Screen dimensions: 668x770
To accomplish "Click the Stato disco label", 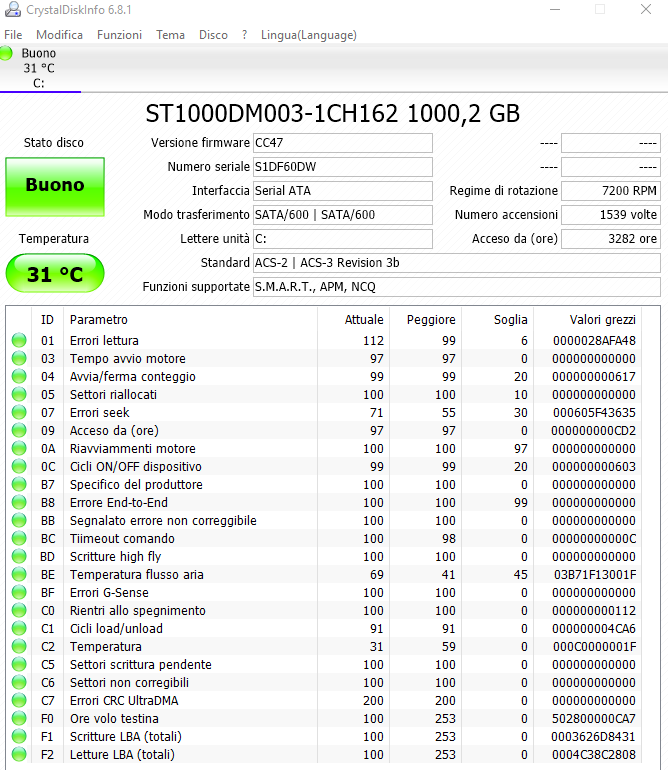I will [x=54, y=143].
